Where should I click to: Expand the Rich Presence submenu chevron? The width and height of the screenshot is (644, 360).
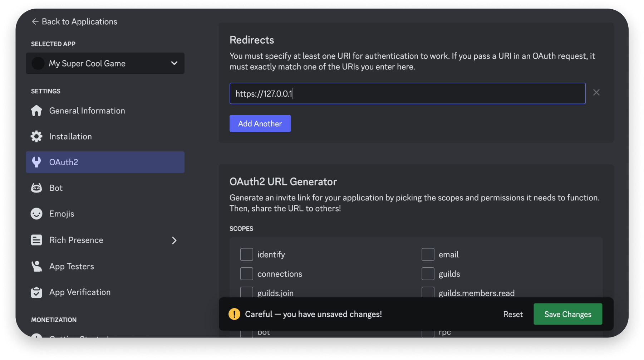[174, 240]
